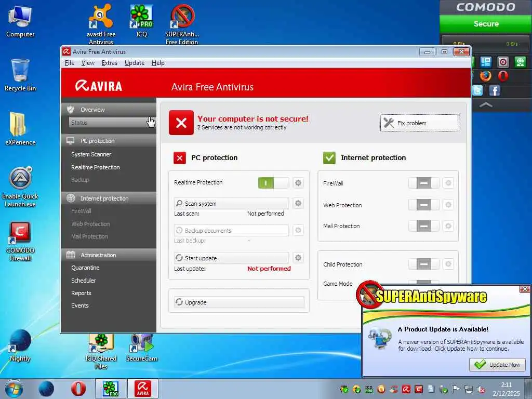Open the Update menu
The image size is (532, 399).
[135, 63]
